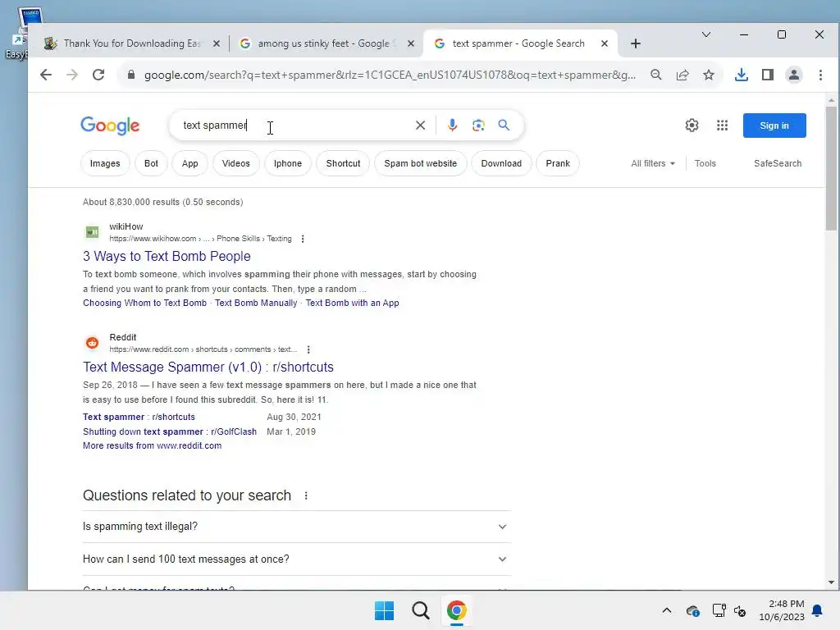Open 'Text spammer : r/shortcuts' link

click(139, 417)
